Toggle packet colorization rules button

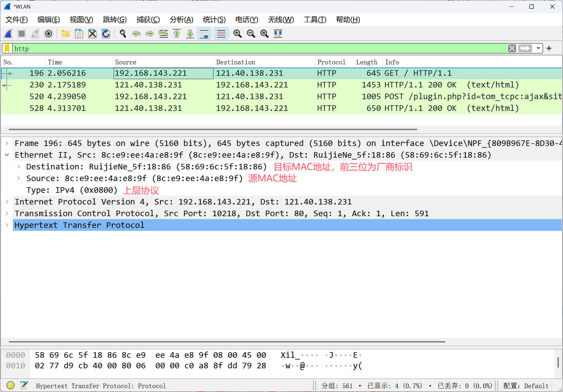221,34
